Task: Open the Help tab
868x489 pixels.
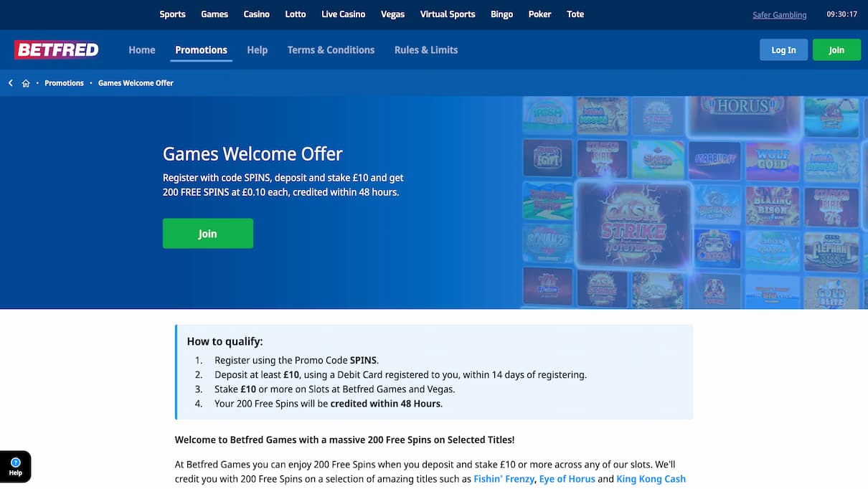Action: (x=257, y=50)
